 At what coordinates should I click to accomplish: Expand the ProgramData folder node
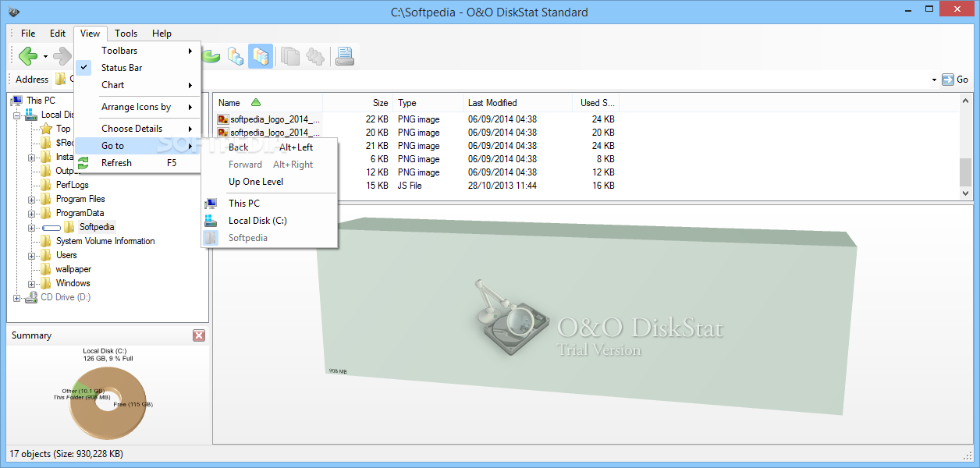point(32,213)
